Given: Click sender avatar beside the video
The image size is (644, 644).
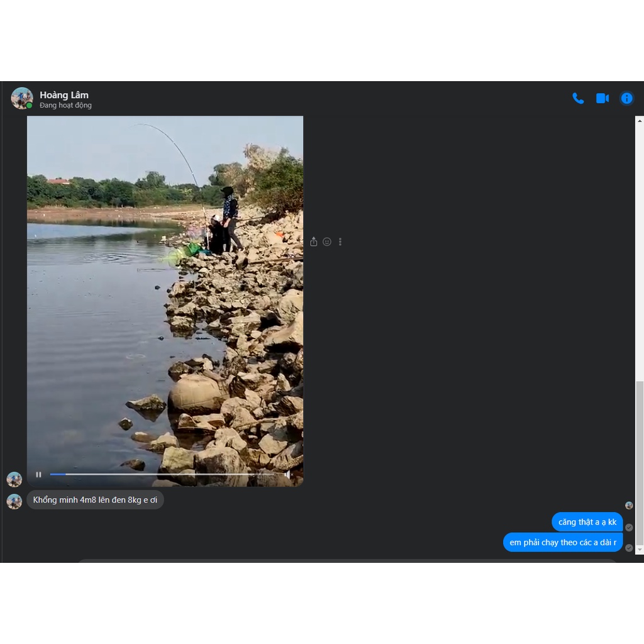Looking at the screenshot, I should [x=14, y=479].
